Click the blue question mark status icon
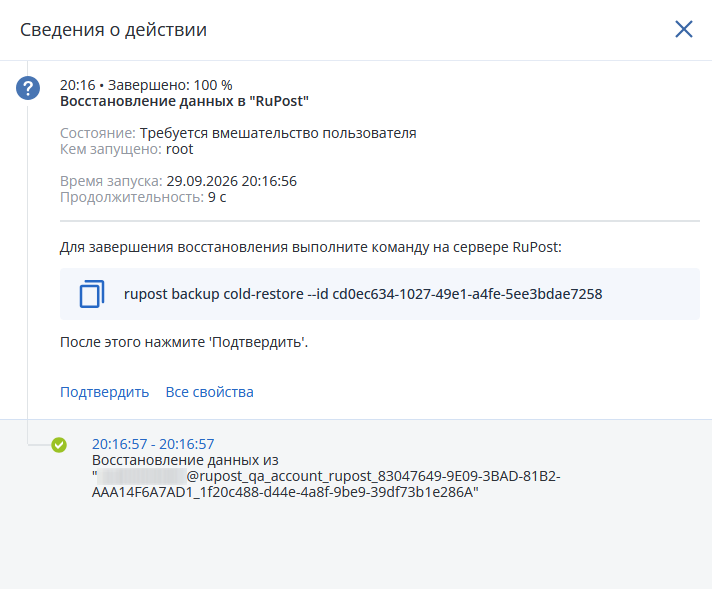This screenshot has width=712, height=589. pyautogui.click(x=28, y=88)
